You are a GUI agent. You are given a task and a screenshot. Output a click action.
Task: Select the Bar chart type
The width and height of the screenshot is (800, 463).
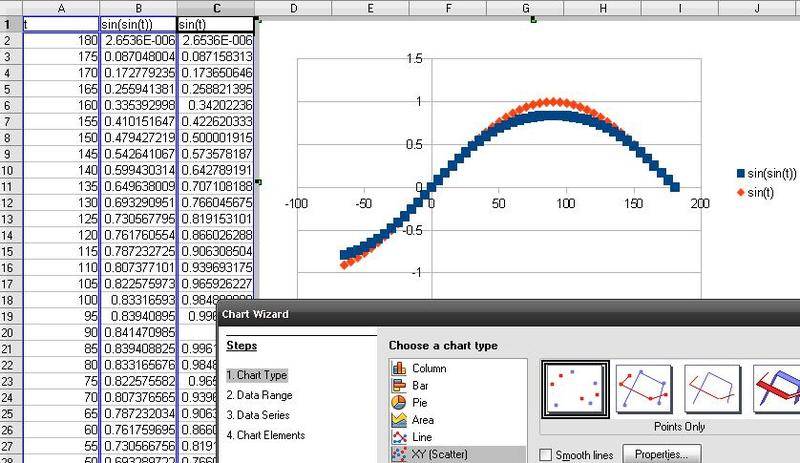(418, 385)
